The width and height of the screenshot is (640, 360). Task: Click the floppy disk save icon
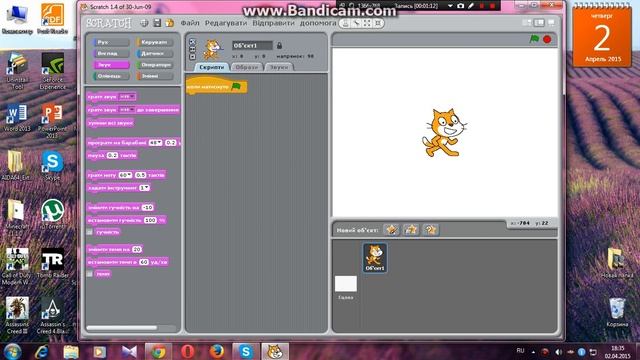pyautogui.click(x=157, y=23)
